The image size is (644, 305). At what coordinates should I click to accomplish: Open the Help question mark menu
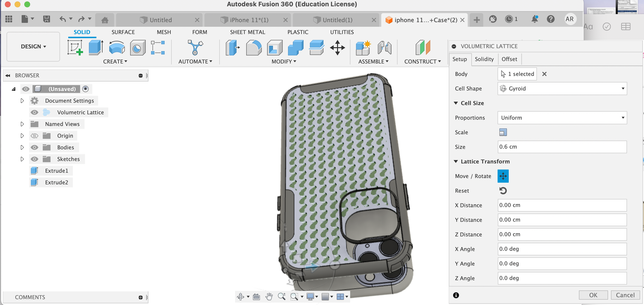click(551, 19)
